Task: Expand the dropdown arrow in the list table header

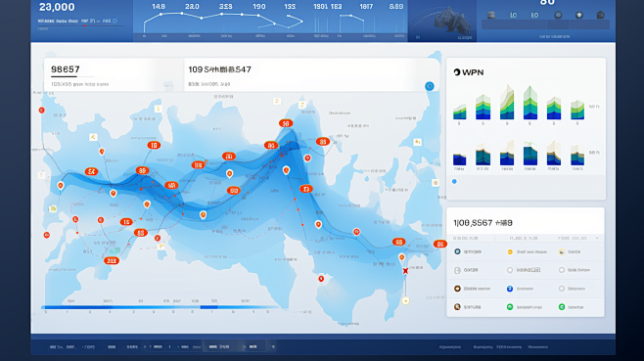Action: [x=597, y=238]
